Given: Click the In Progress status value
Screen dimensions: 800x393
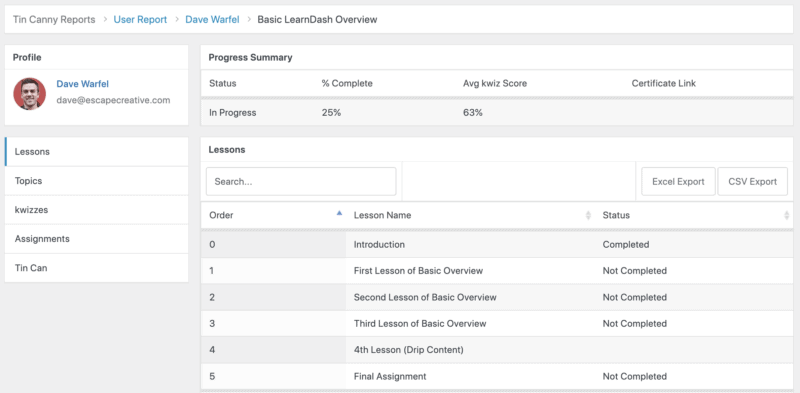Looking at the screenshot, I should (x=233, y=113).
